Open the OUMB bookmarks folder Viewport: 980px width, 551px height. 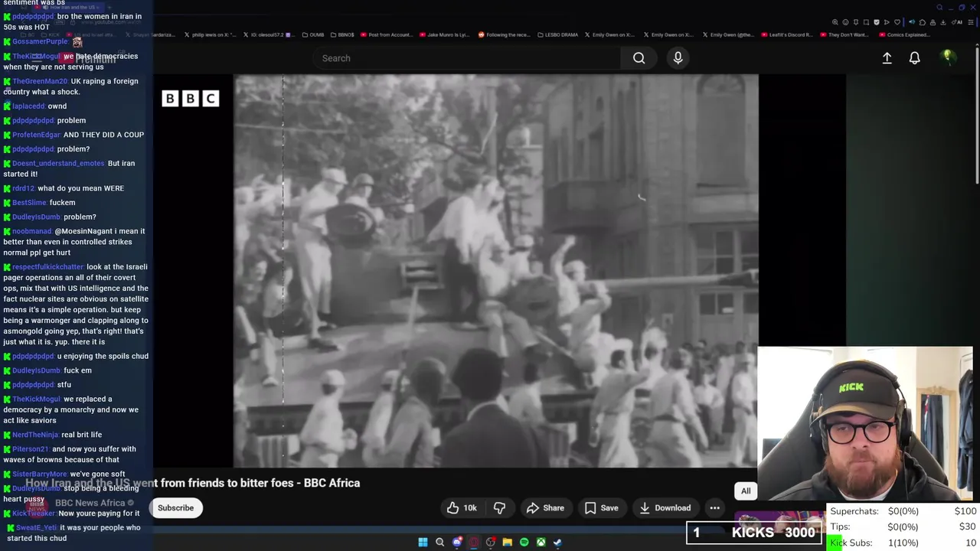313,34
